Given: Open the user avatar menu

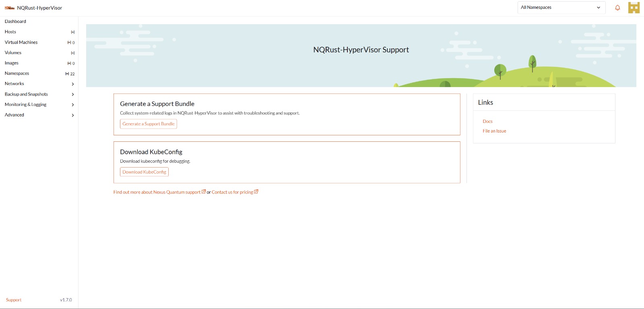Looking at the screenshot, I should 634,8.
